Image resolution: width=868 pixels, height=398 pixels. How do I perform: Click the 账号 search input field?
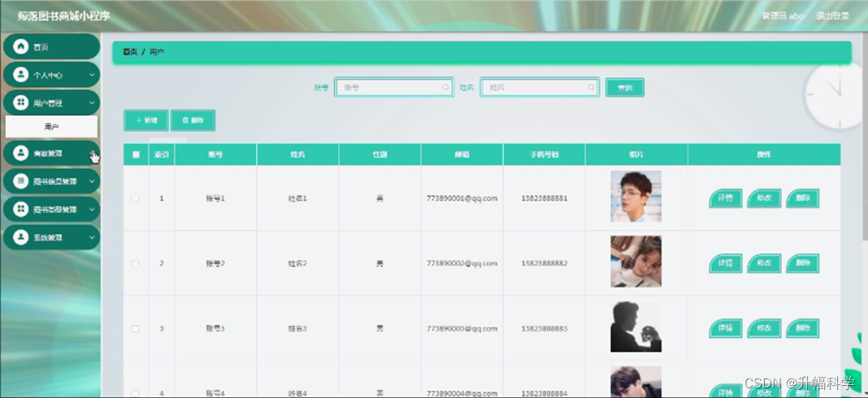click(x=394, y=88)
